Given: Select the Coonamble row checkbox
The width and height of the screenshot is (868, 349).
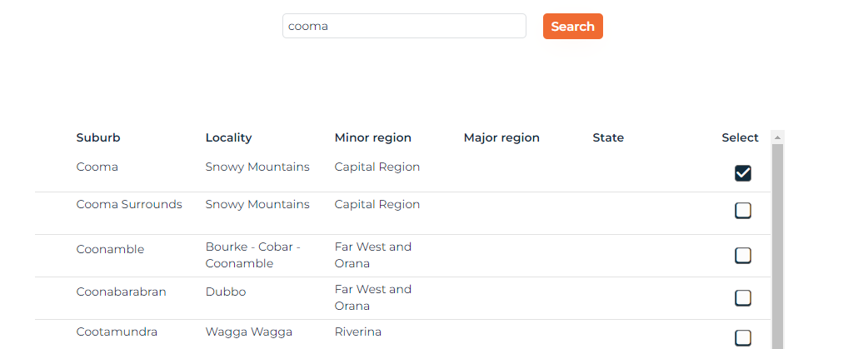Looking at the screenshot, I should [743, 255].
